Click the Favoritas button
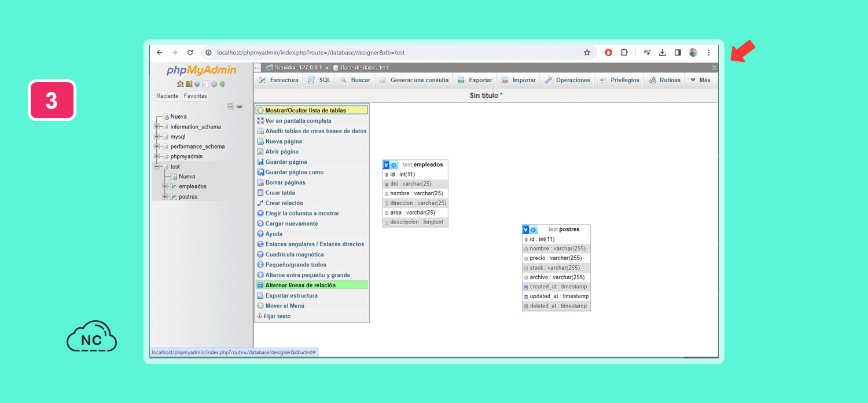This screenshot has height=403, width=868. pyautogui.click(x=196, y=96)
